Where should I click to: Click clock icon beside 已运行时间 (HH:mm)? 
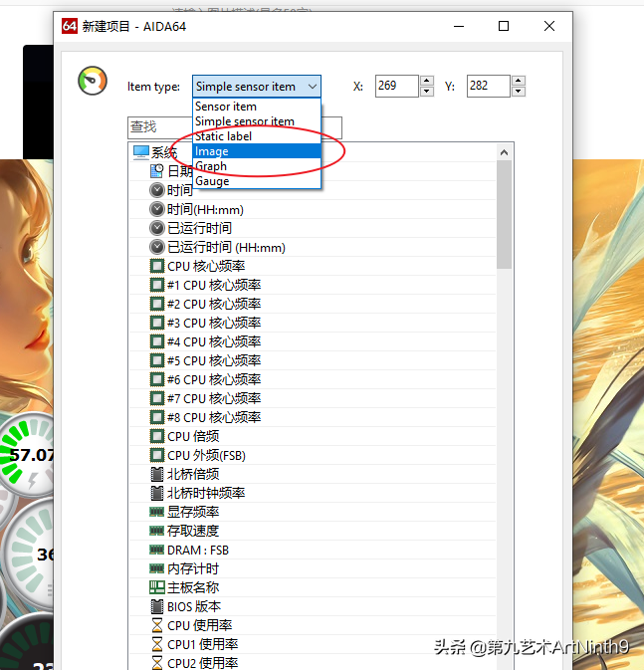tap(157, 247)
